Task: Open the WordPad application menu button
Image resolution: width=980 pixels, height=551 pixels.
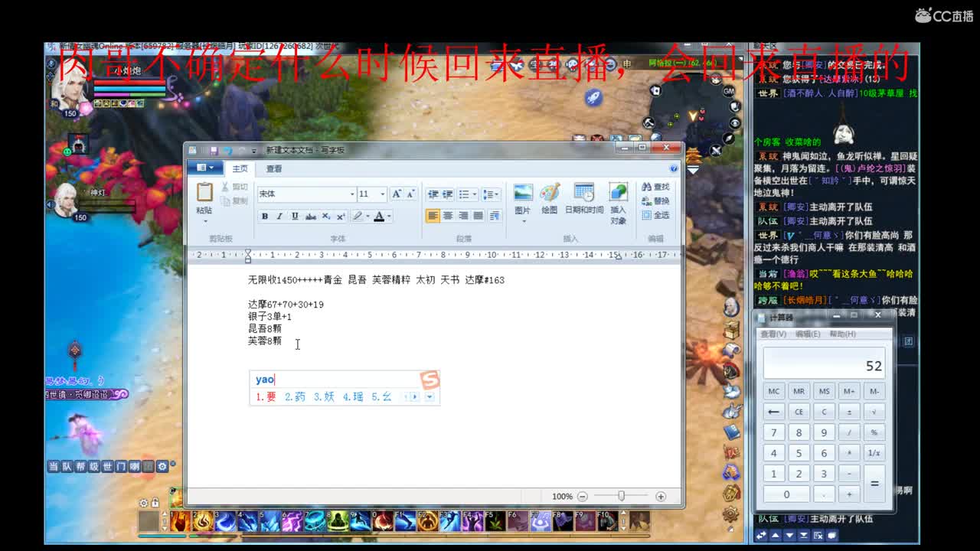Action: click(206, 168)
